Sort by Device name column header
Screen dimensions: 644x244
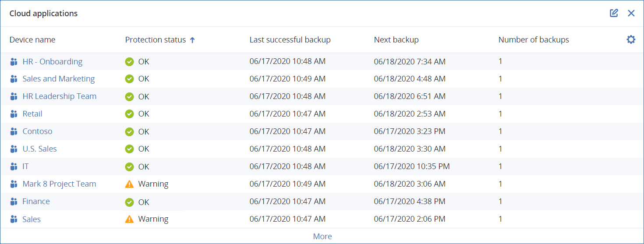[32, 40]
